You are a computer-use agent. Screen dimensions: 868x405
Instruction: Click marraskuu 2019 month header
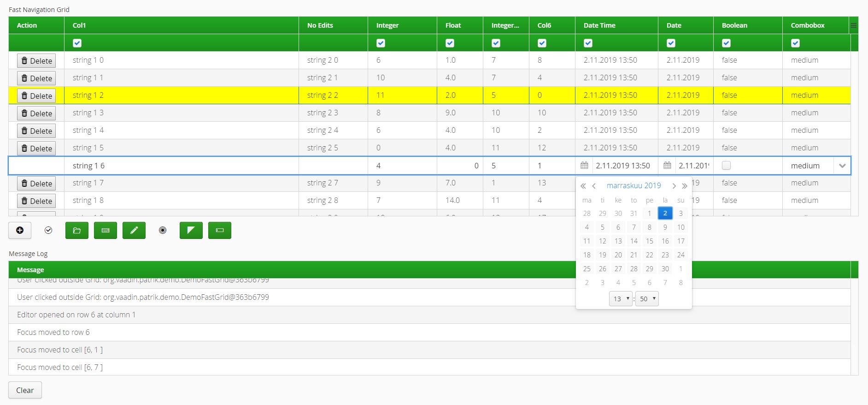coord(633,185)
